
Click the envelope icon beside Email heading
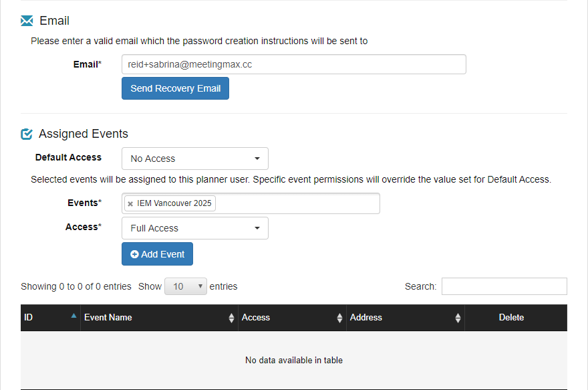pos(27,21)
